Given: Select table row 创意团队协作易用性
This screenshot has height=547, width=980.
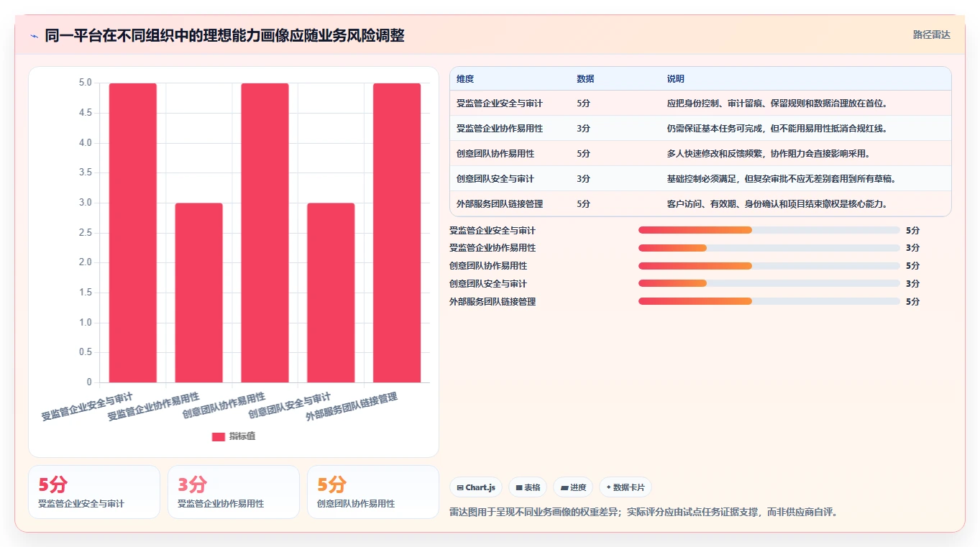Looking at the screenshot, I should pos(700,154).
